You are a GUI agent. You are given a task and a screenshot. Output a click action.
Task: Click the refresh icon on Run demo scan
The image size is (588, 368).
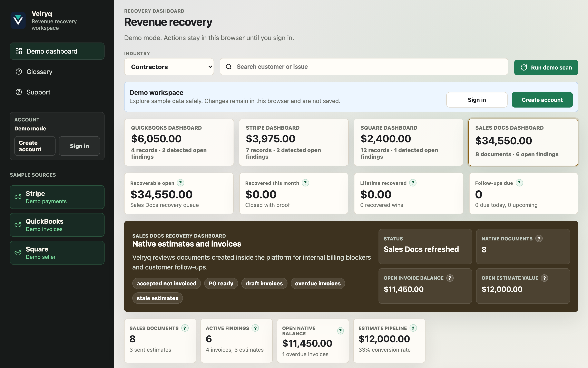pos(524,67)
